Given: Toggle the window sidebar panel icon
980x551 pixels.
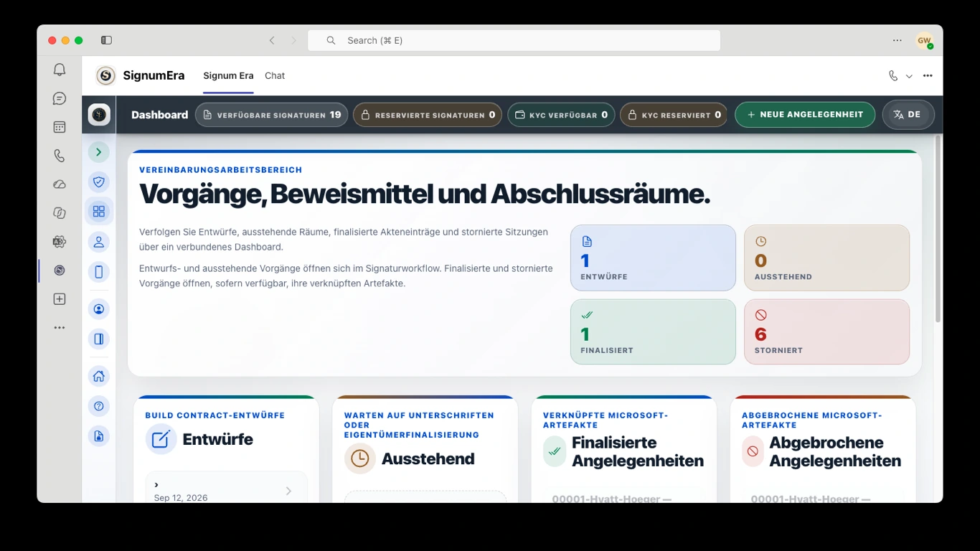Looking at the screenshot, I should click(x=106, y=40).
